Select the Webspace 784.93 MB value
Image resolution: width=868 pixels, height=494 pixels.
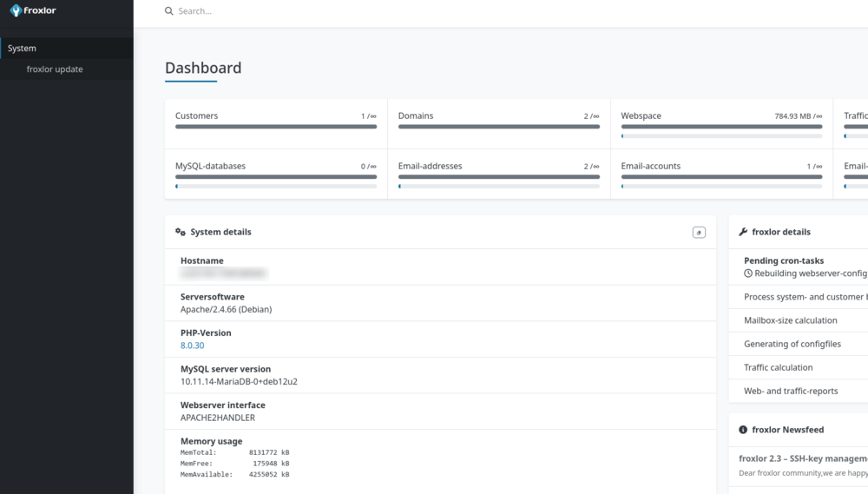coord(799,116)
